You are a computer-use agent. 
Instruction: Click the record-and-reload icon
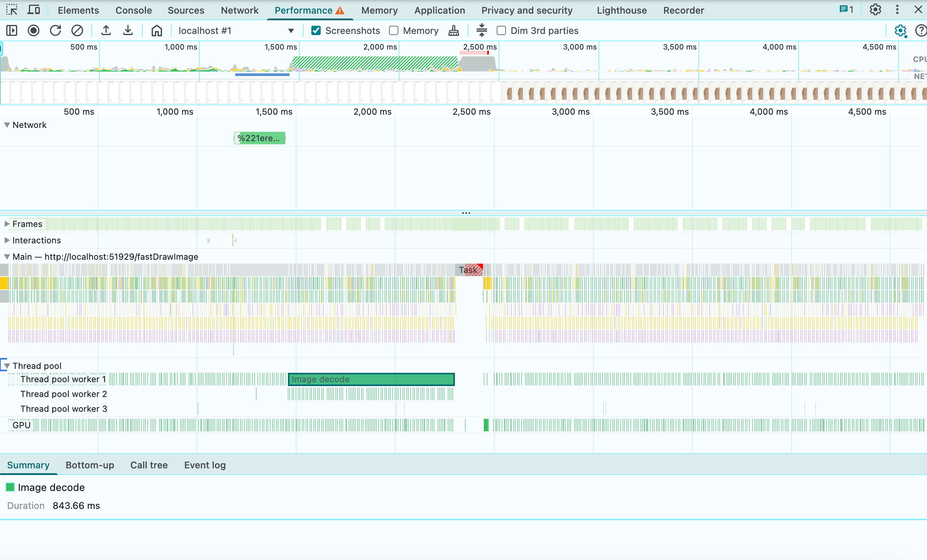[x=55, y=30]
